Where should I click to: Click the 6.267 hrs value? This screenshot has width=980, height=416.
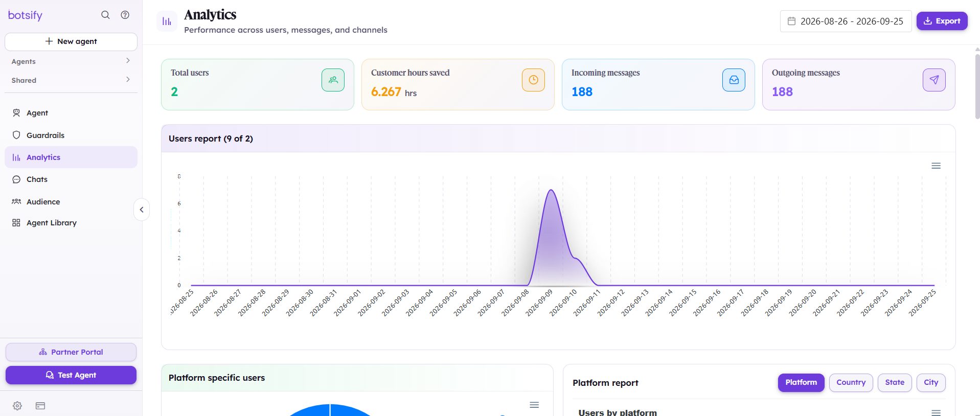coord(394,92)
